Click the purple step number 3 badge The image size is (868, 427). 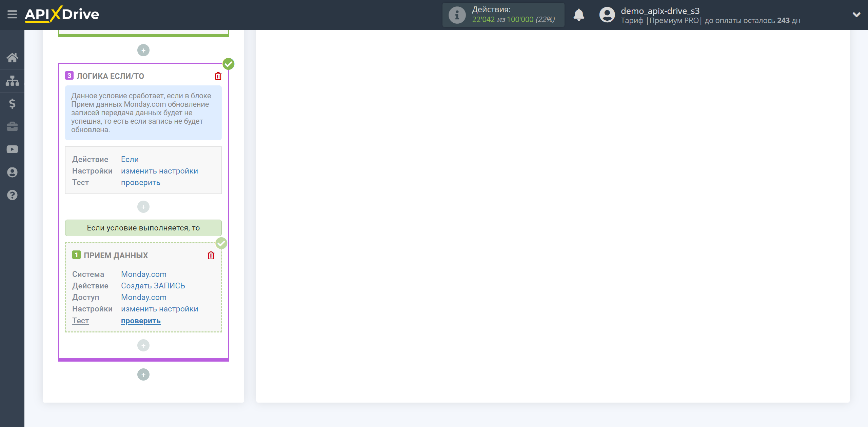point(69,76)
